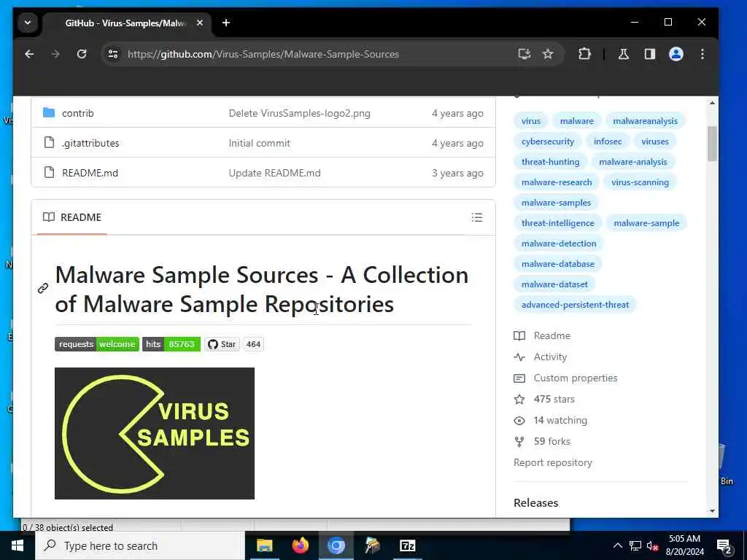Screen dimensions: 747x560
Task: Open commit 'Delete VirusSamples-logo2.png'
Action: point(299,113)
